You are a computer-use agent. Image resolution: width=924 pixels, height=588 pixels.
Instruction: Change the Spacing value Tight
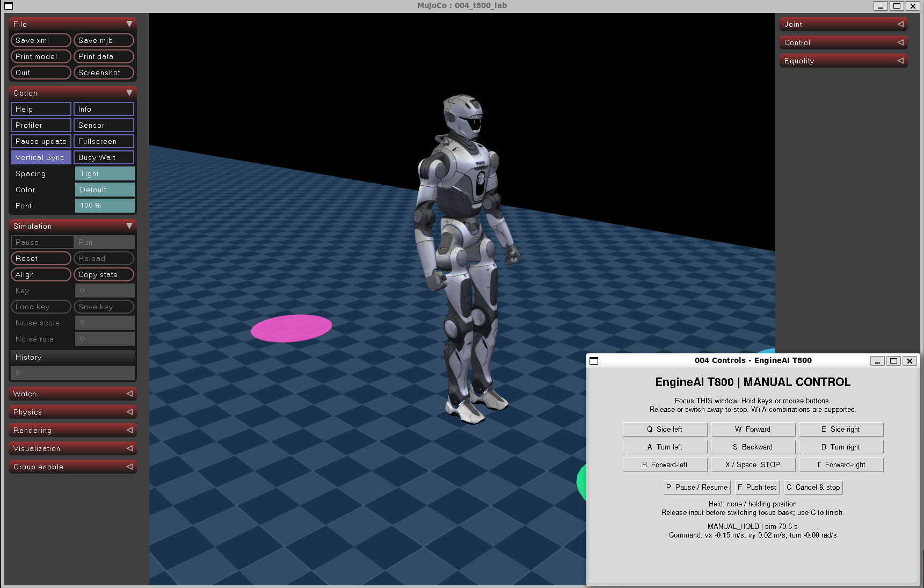105,173
